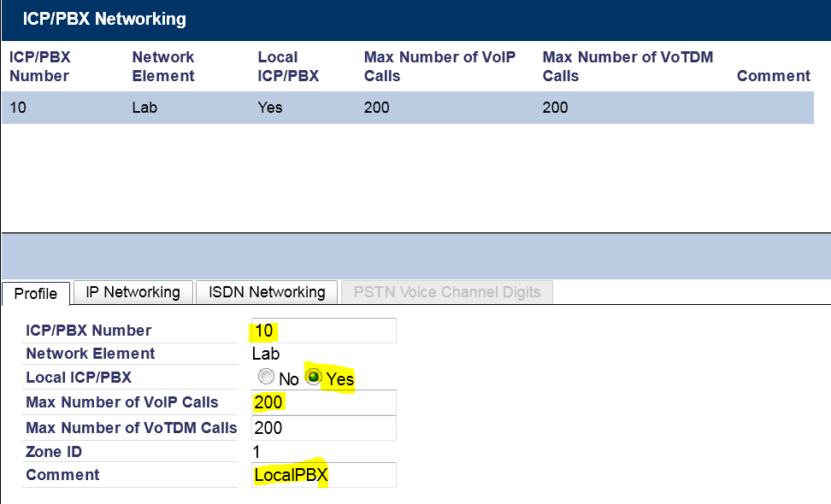Click the Max Number of VoIP Calls header
The height and width of the screenshot is (504, 831).
(x=439, y=67)
